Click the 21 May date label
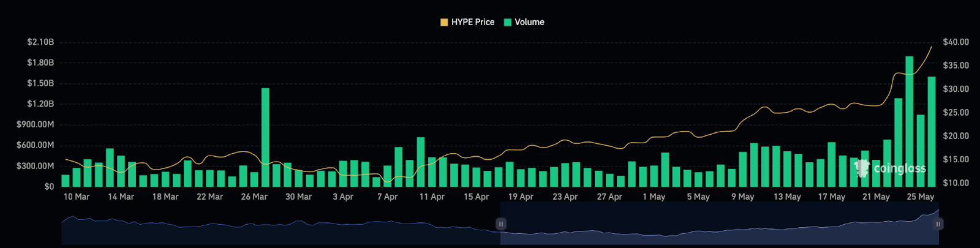Screen dimensions: 980x248 pos(876,197)
